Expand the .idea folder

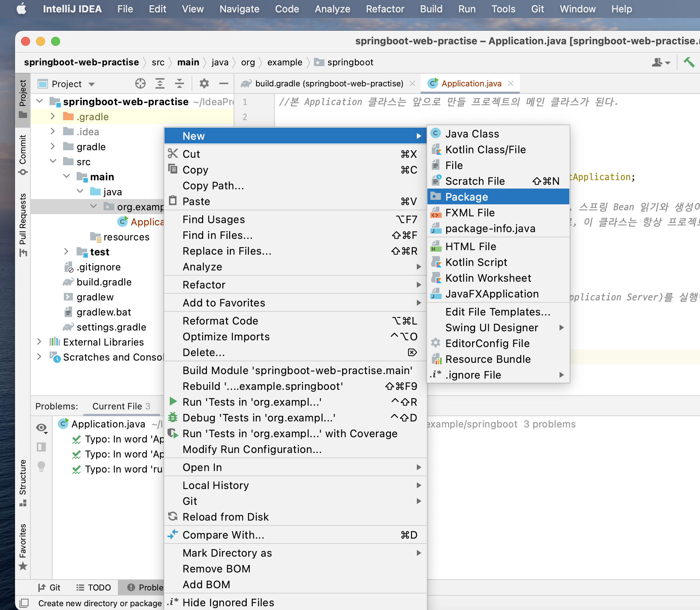53,131
